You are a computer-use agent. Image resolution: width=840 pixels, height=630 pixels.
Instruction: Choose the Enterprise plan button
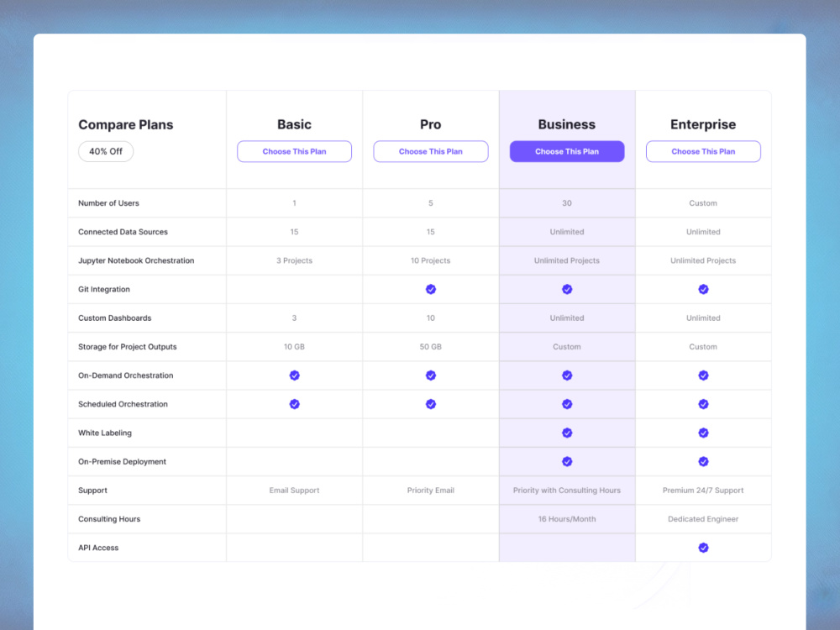tap(703, 151)
